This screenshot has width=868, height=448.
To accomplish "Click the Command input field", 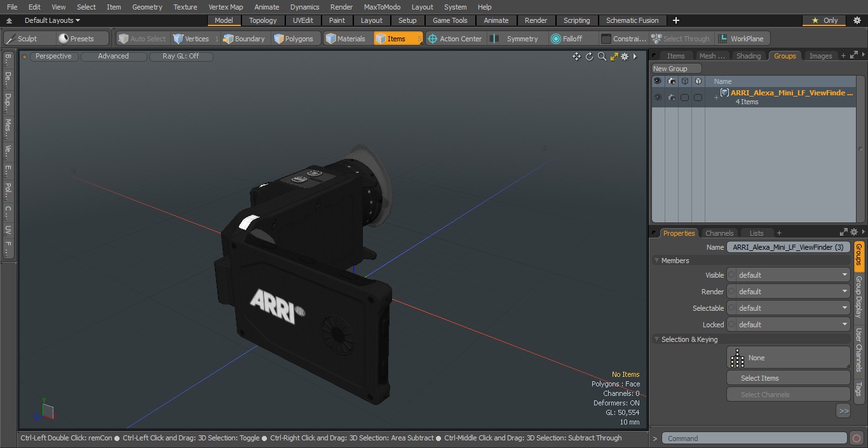I will pos(754,438).
